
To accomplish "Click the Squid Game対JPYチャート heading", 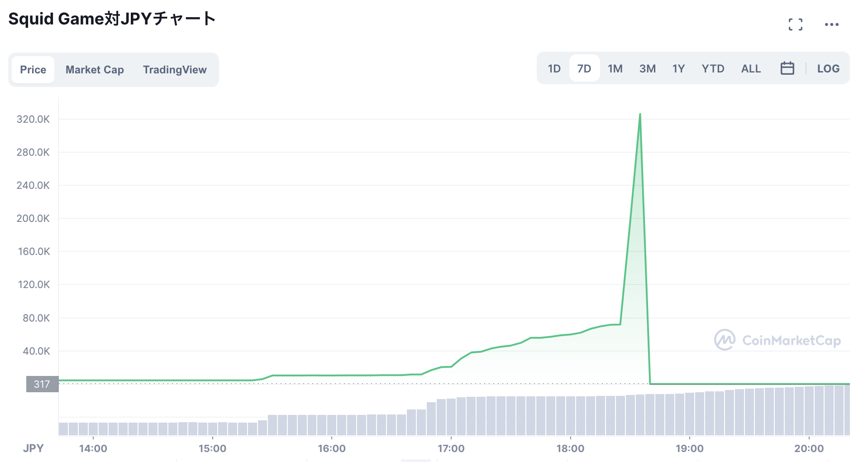I will [x=112, y=19].
